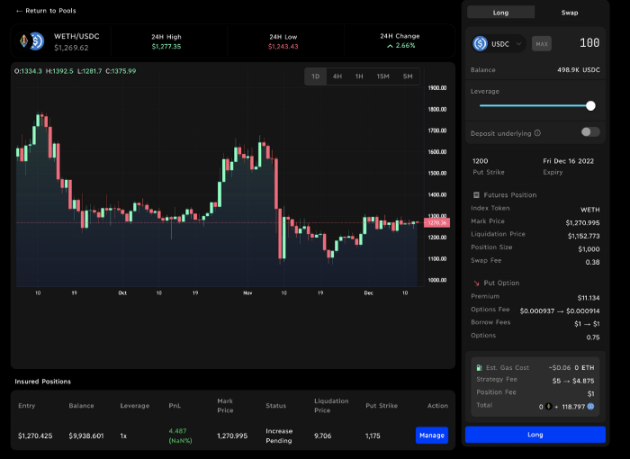Switch to the Swap tab

(570, 12)
